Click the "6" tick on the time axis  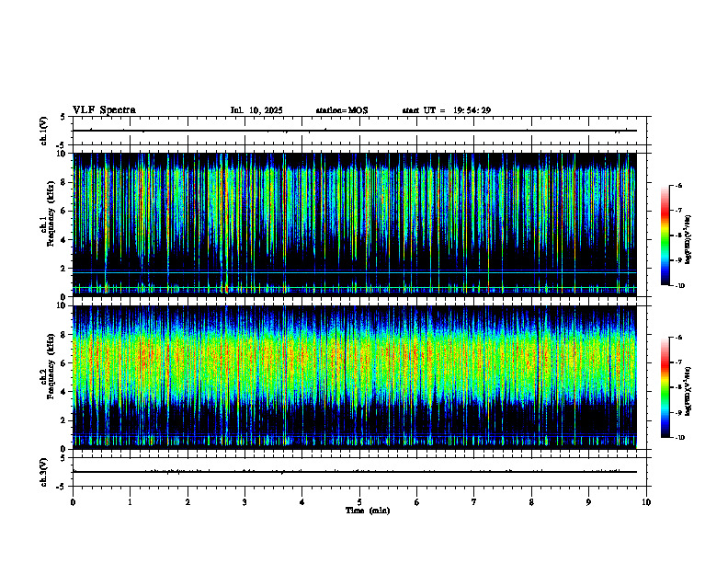(417, 502)
